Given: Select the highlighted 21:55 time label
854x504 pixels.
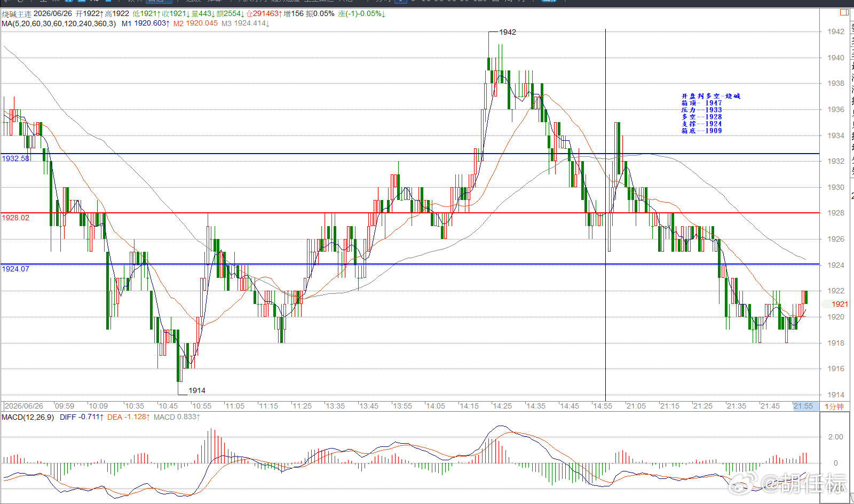Looking at the screenshot, I should (803, 406).
